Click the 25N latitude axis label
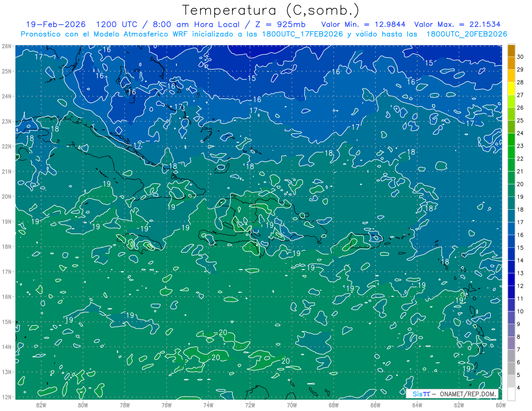The height and width of the screenshot is (411, 532). click(x=6, y=71)
